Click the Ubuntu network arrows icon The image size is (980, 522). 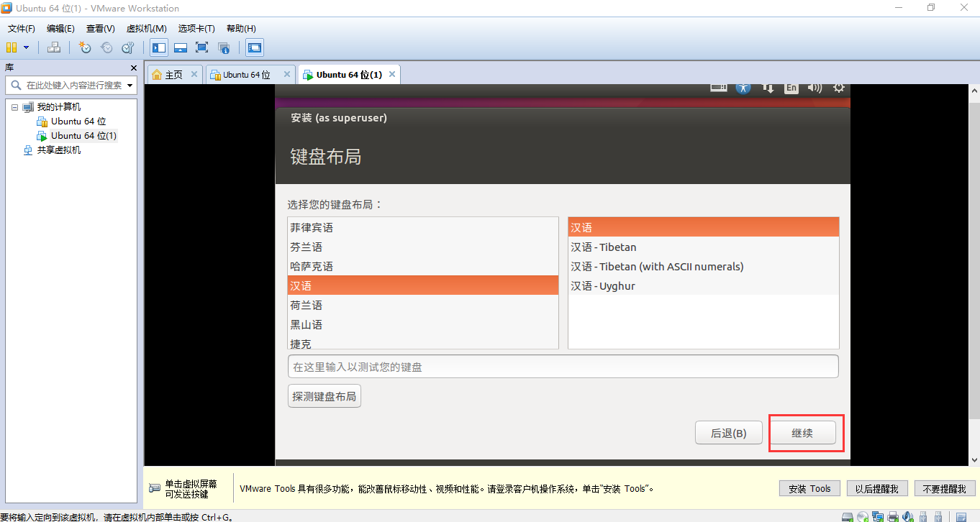click(768, 88)
